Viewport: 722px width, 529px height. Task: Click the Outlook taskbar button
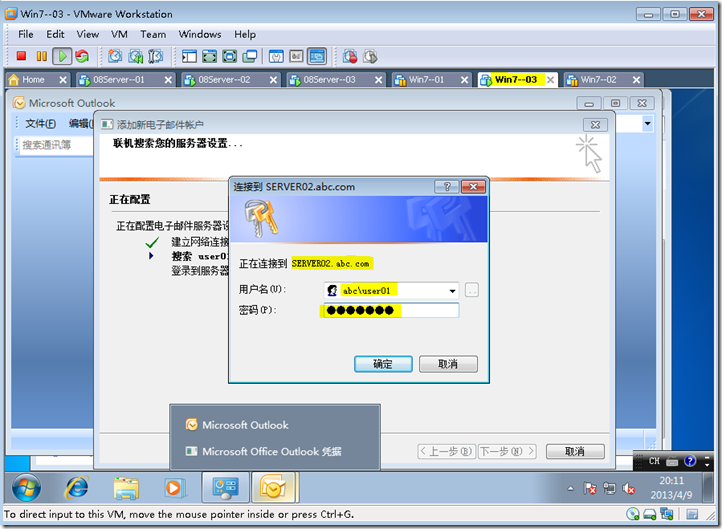(x=274, y=488)
